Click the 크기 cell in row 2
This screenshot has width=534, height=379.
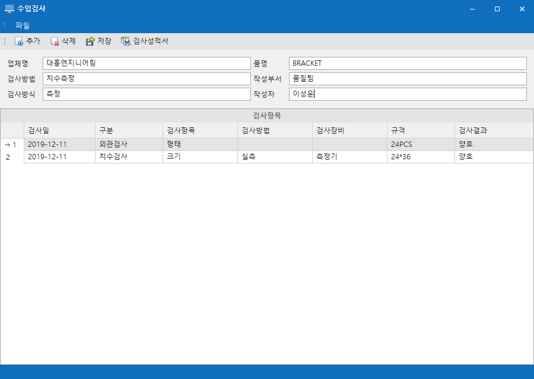(200, 157)
